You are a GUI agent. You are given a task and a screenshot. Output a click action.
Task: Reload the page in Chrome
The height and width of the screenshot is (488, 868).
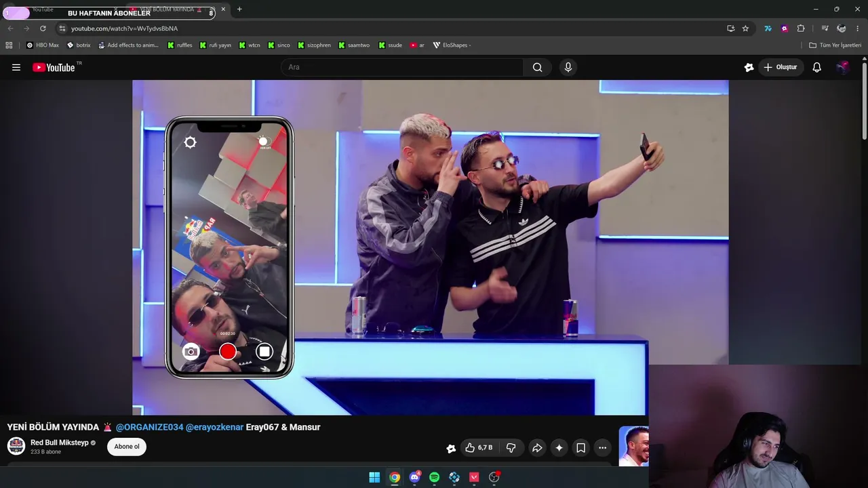43,28
